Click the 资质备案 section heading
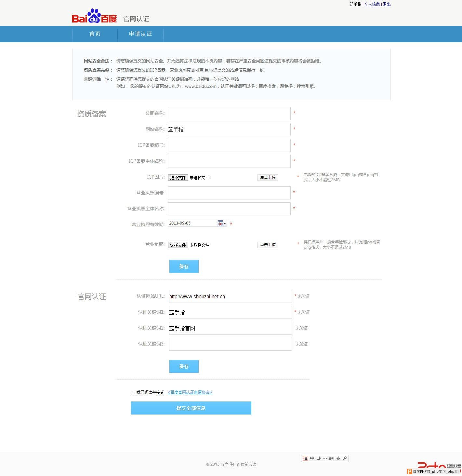Viewport: 462px width, 476px height. [x=92, y=114]
